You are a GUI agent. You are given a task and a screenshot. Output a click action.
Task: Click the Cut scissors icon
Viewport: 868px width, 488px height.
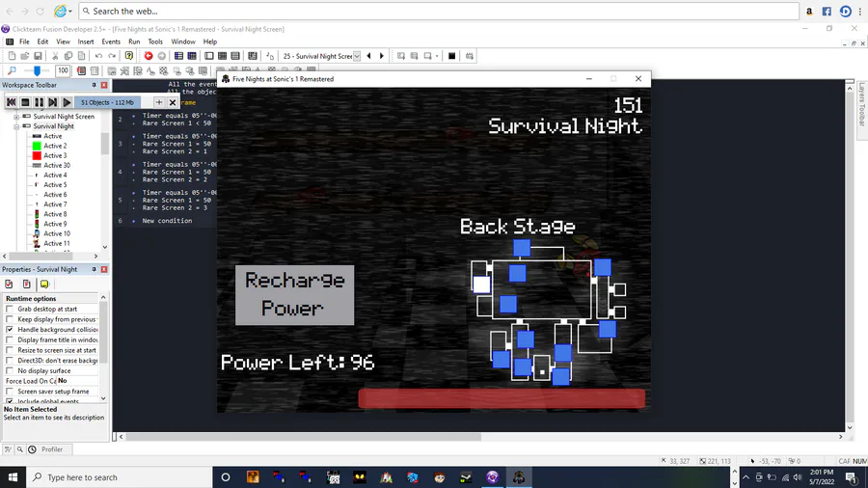[55, 56]
